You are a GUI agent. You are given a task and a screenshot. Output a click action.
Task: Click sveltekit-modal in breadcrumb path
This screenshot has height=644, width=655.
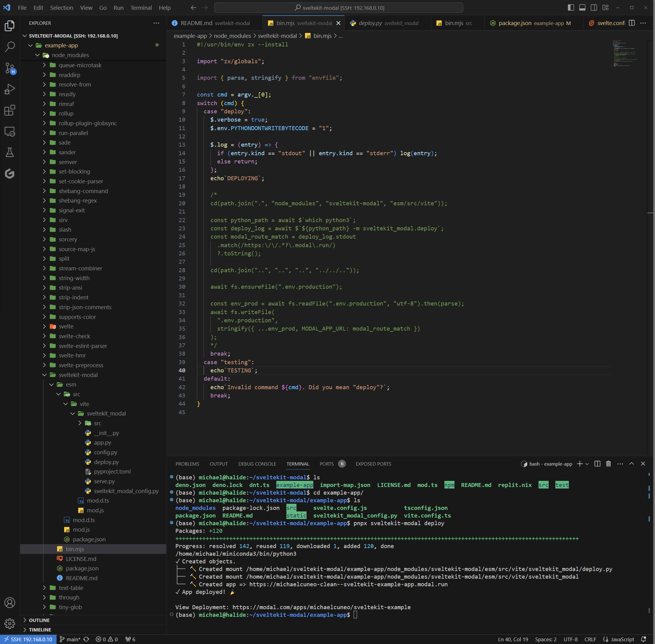277,36
